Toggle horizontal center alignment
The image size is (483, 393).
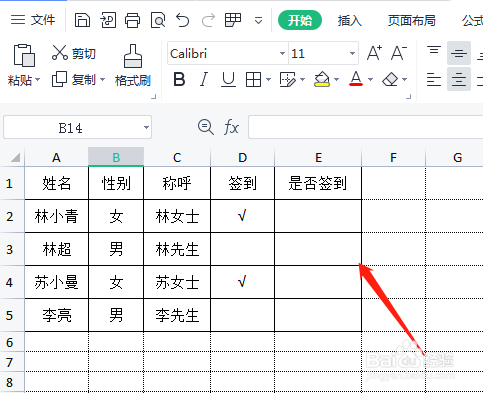[459, 79]
